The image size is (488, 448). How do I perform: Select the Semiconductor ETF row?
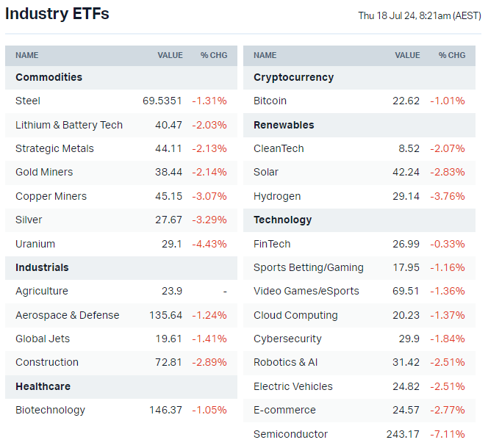(290, 434)
